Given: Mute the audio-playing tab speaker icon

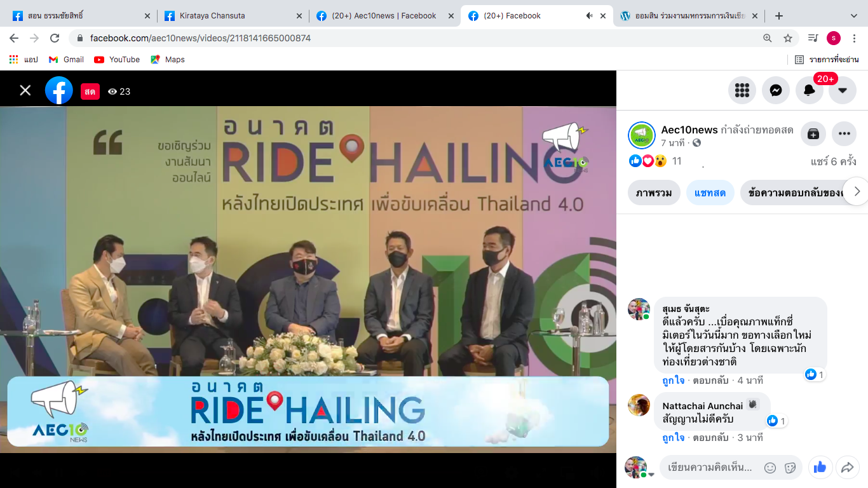Looking at the screenshot, I should tap(589, 16).
